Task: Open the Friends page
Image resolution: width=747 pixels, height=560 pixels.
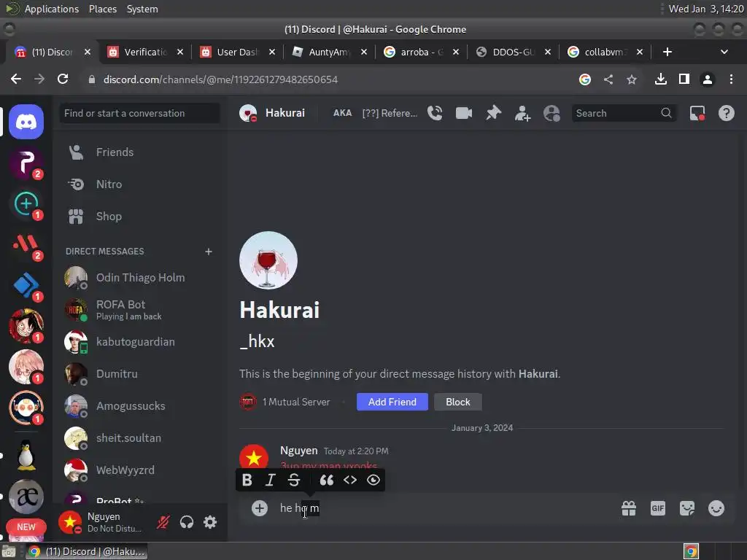Action: click(139, 152)
